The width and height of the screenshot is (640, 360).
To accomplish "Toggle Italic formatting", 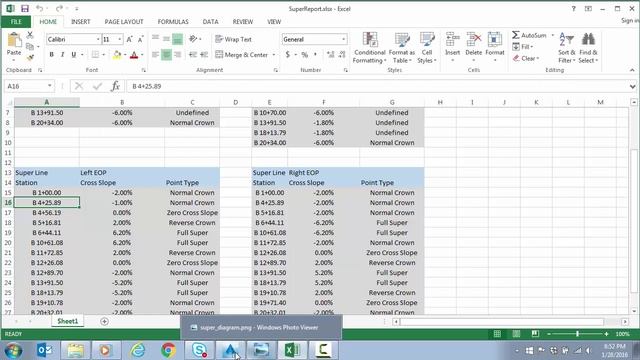I will 62,54.
